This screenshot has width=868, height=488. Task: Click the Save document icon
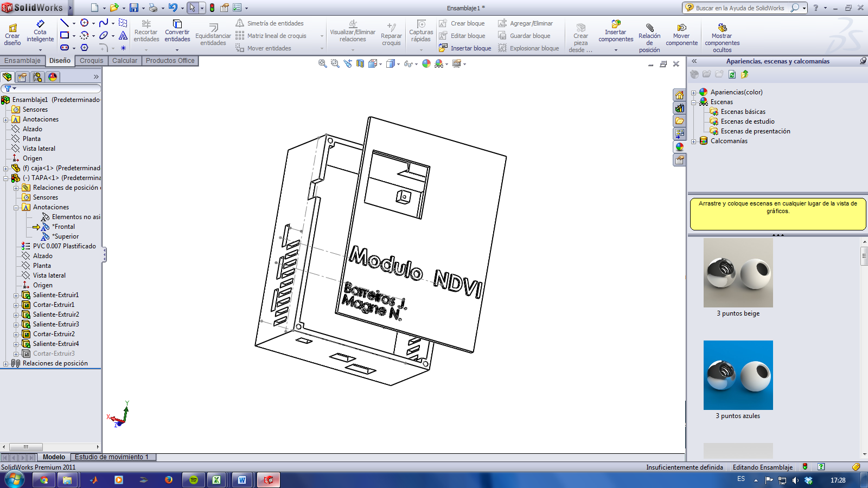click(133, 8)
